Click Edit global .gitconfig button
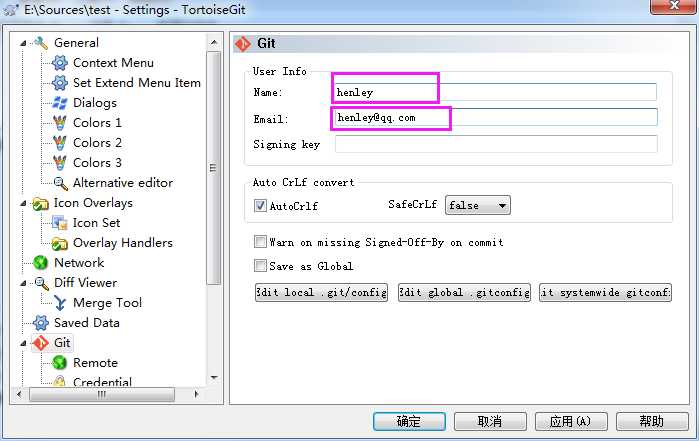The width and height of the screenshot is (699, 441). click(464, 293)
